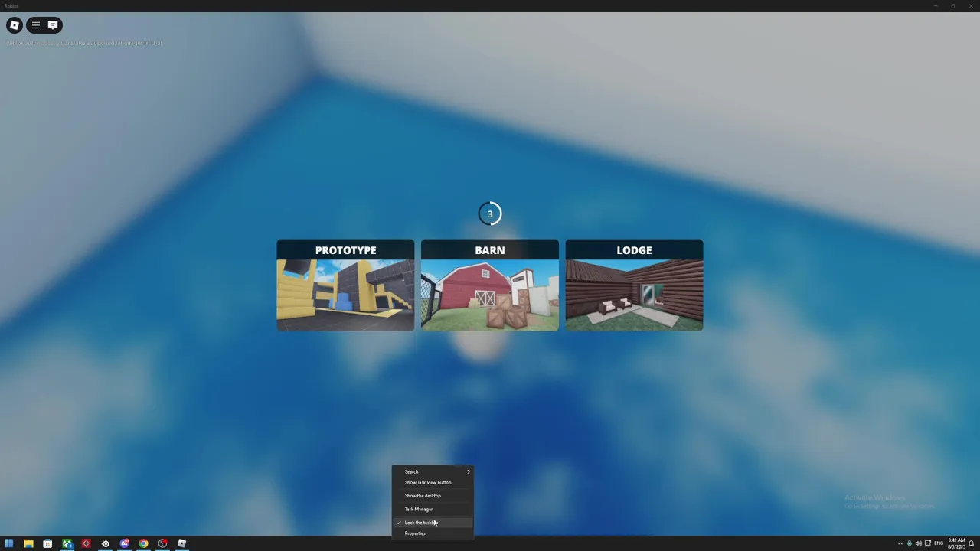Viewport: 980px width, 551px height.
Task: Open the red crosshair app in the taskbar
Action: pyautogui.click(x=87, y=543)
